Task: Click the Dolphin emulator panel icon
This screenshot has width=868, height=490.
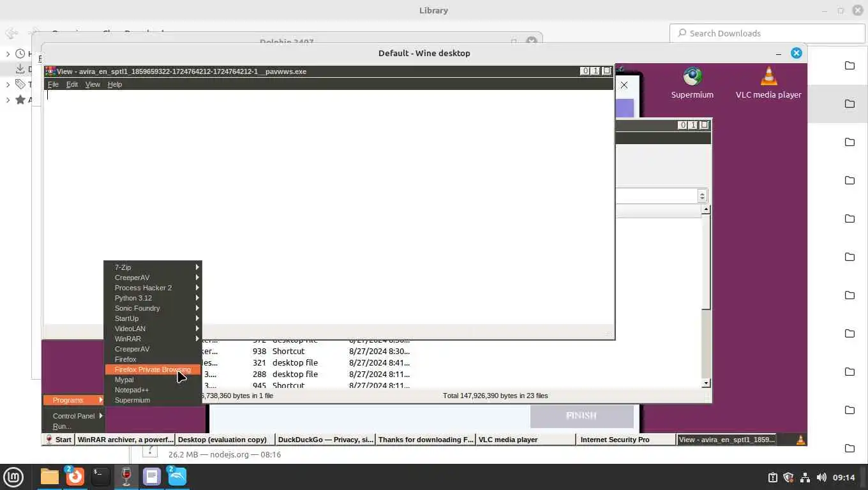Action: (177, 477)
